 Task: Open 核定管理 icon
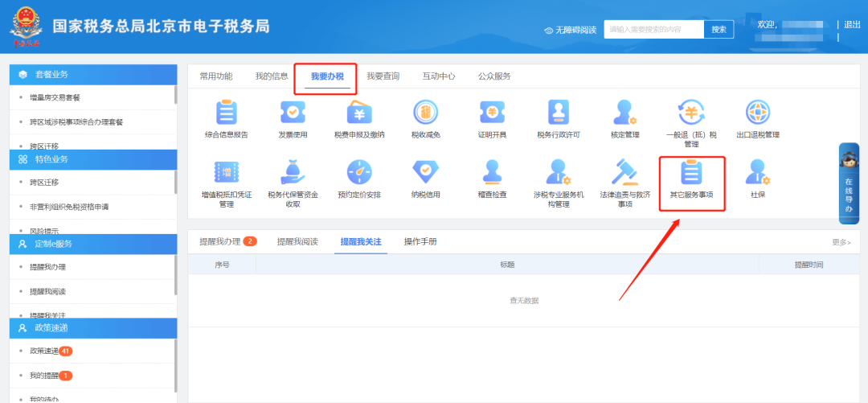625,113
